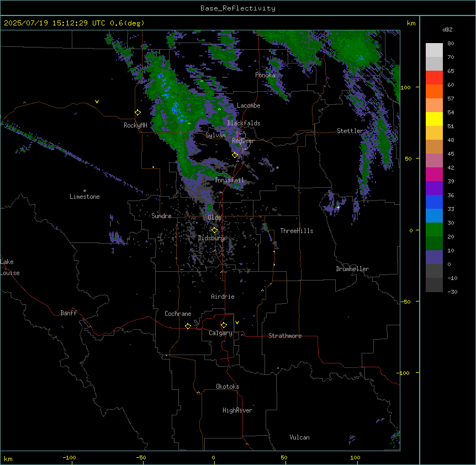
Task: Select the asterisk marker east of Innisfail
Action: tap(277, 168)
